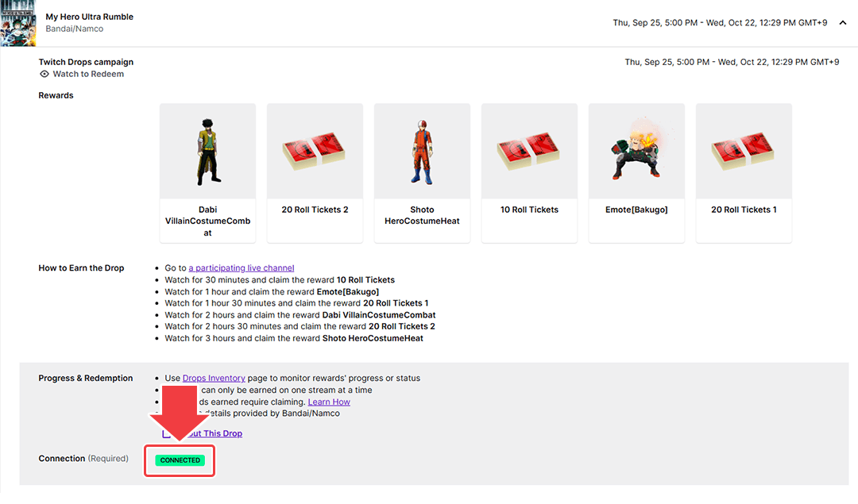The width and height of the screenshot is (858, 504).
Task: Click the green CONNECTED status badge
Action: [x=180, y=460]
